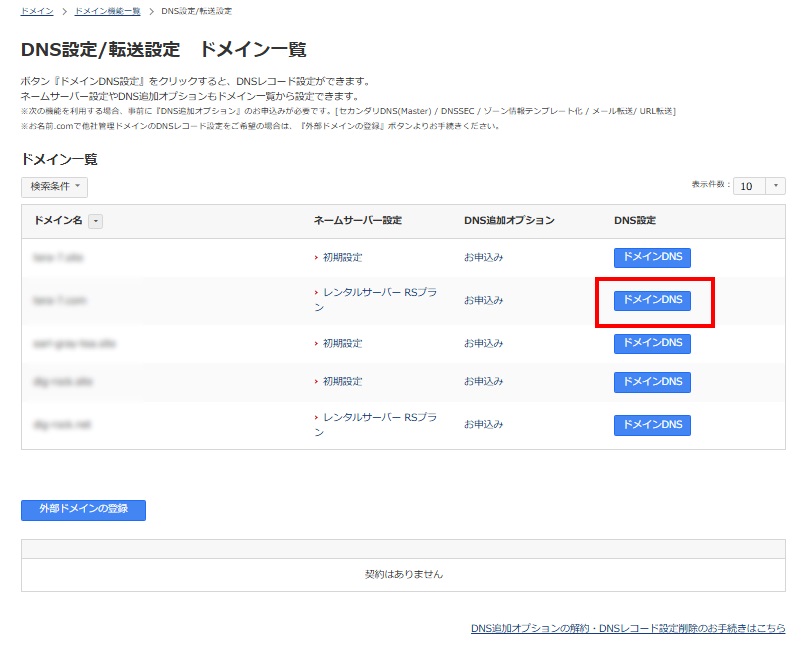This screenshot has width=805, height=655.
Task: Open the DNS追加オプションの解約 procedure link
Action: [x=628, y=629]
